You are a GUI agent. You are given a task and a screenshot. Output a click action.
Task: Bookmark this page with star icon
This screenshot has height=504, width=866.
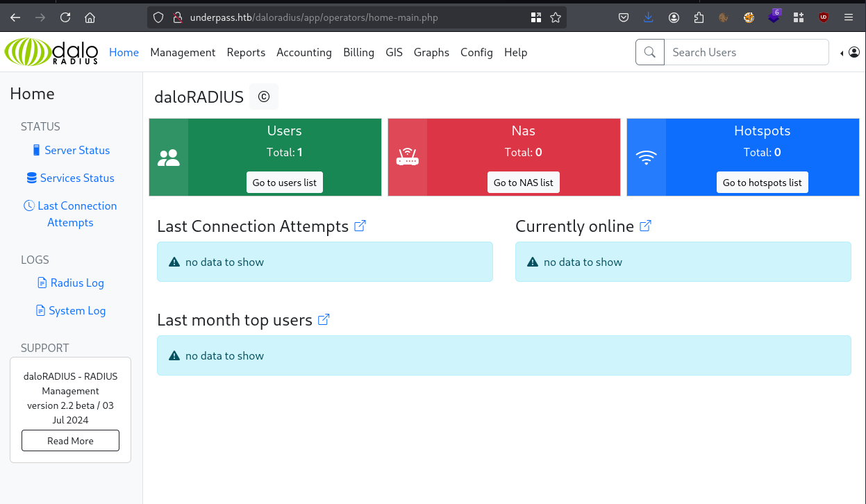coord(556,17)
